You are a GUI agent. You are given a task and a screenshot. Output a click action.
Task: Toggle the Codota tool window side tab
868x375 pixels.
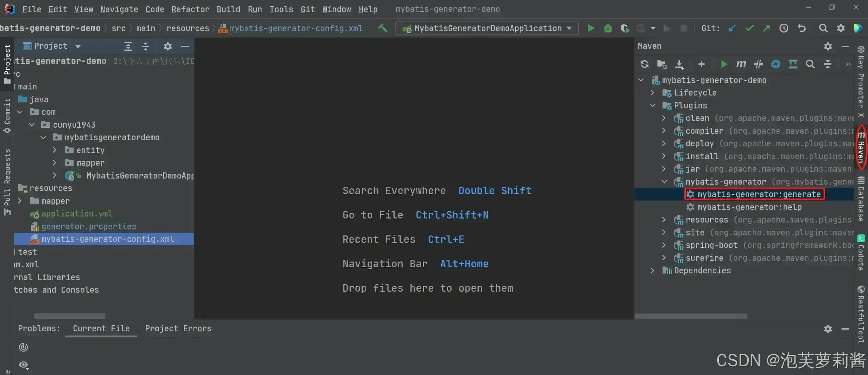click(x=861, y=252)
